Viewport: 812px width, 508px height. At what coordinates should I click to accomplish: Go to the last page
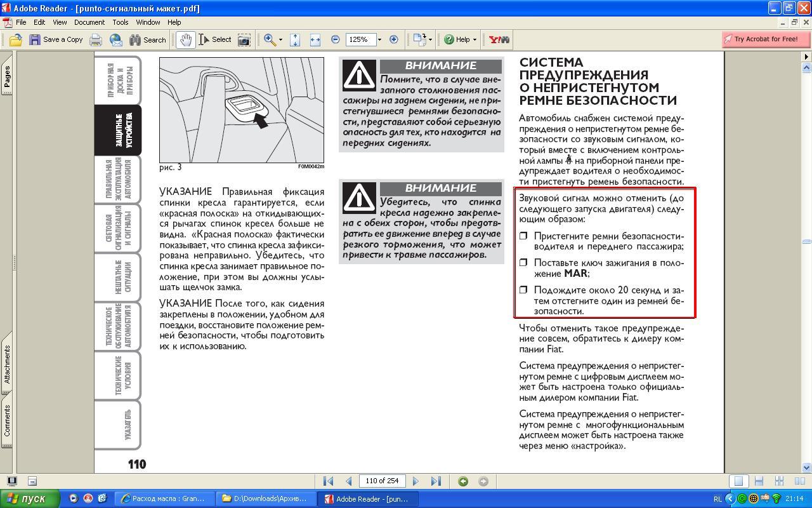[x=436, y=481]
